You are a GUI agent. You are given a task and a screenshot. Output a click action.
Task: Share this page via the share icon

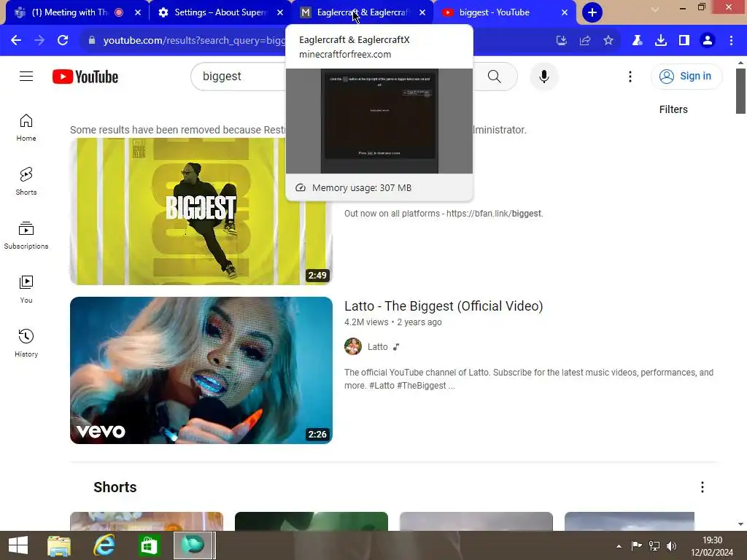pos(585,41)
